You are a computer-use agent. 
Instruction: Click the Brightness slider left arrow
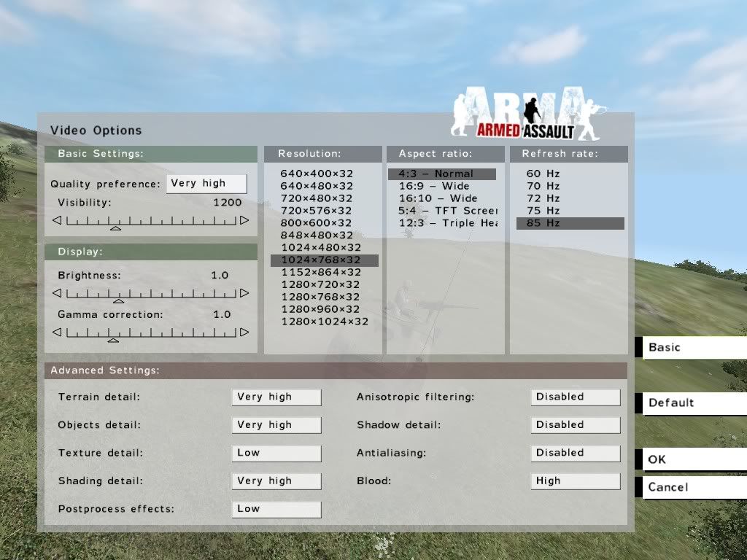pyautogui.click(x=56, y=293)
